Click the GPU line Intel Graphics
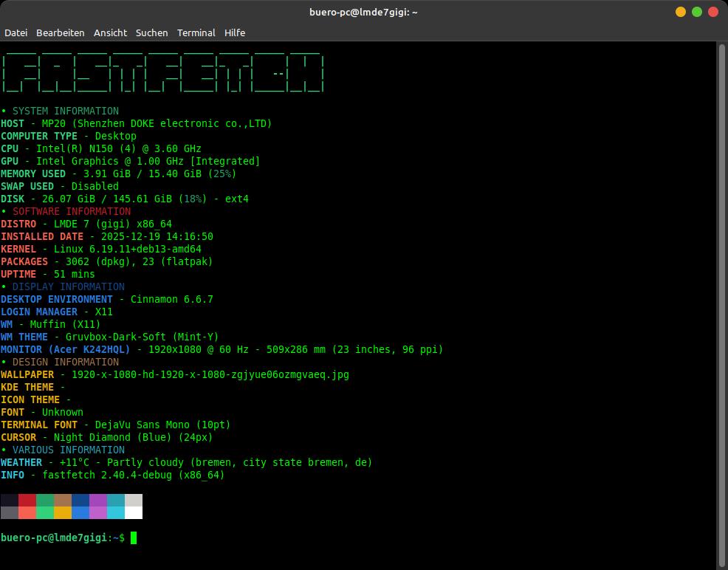Viewport: 728px width, 570px height. click(131, 161)
